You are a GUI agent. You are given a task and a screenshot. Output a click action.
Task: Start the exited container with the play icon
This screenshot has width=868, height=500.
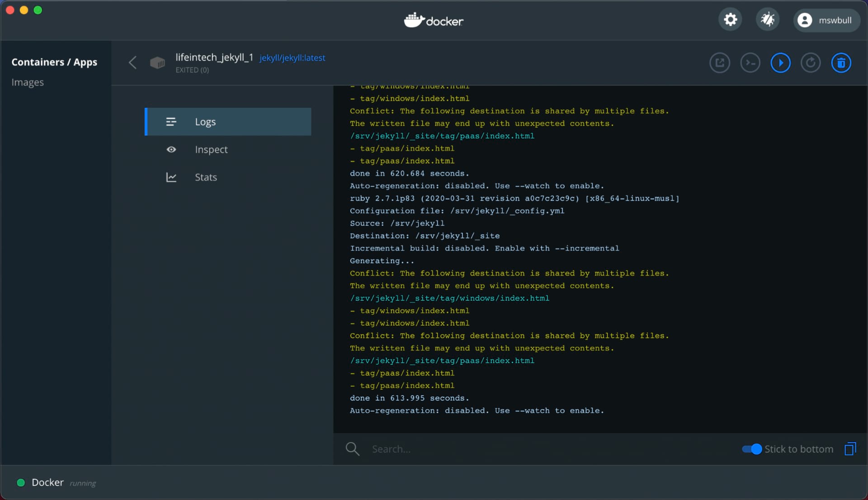780,63
